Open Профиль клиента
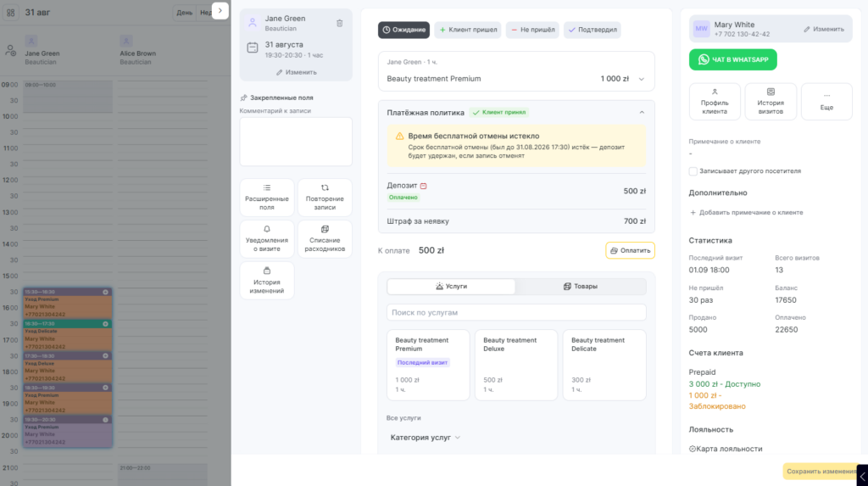The width and height of the screenshot is (868, 486). pyautogui.click(x=715, y=102)
